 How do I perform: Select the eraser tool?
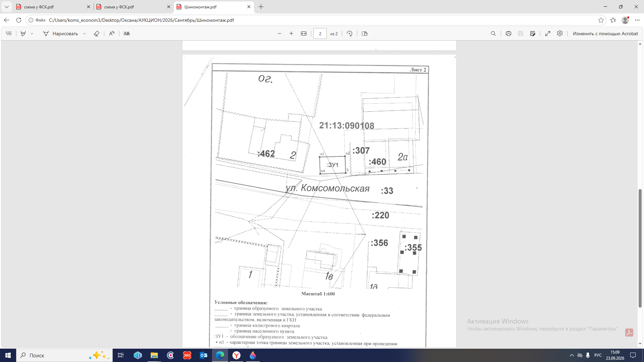tap(97, 34)
